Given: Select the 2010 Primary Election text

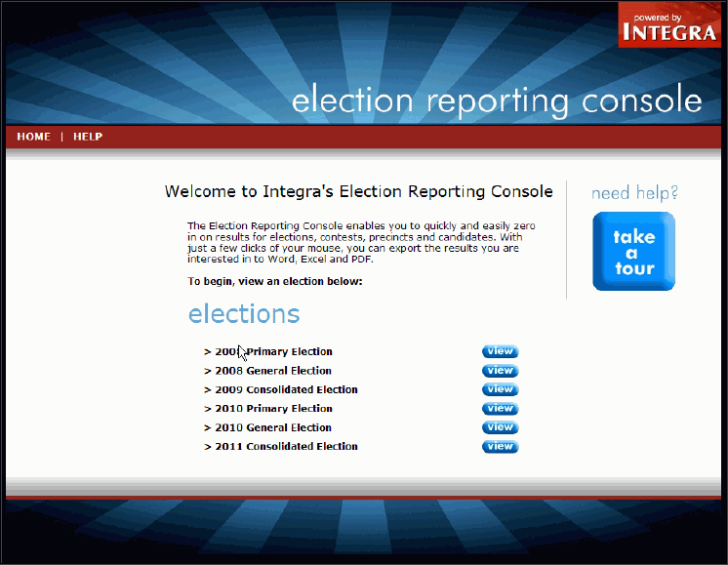Looking at the screenshot, I should (x=273, y=409).
